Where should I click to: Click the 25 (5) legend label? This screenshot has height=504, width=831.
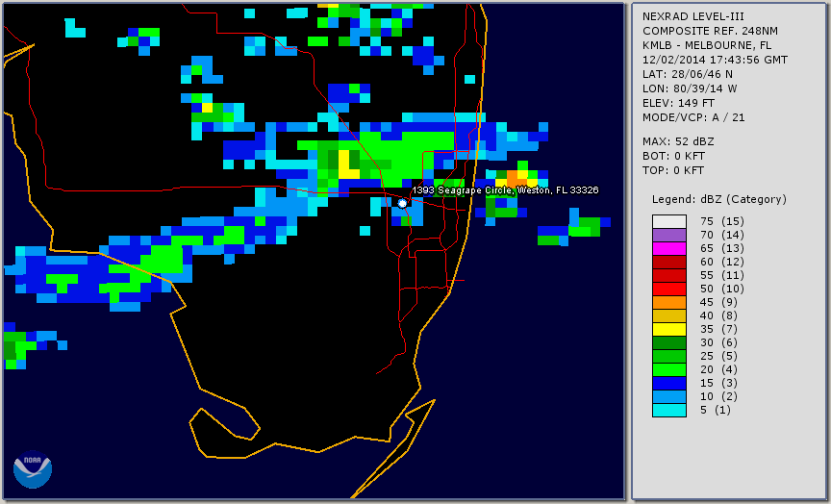tap(718, 356)
